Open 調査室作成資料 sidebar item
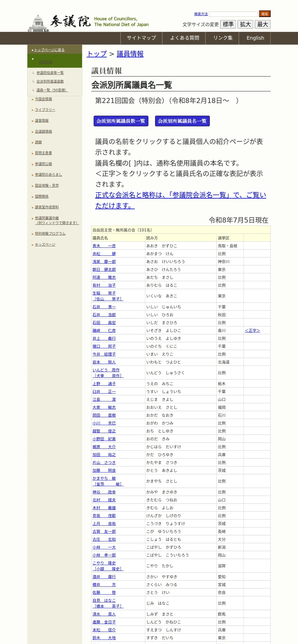 tap(47, 207)
